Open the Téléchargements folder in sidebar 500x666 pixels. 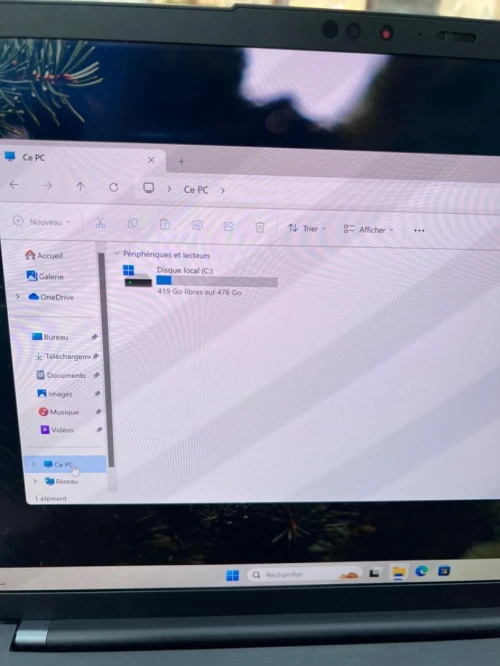click(x=63, y=356)
